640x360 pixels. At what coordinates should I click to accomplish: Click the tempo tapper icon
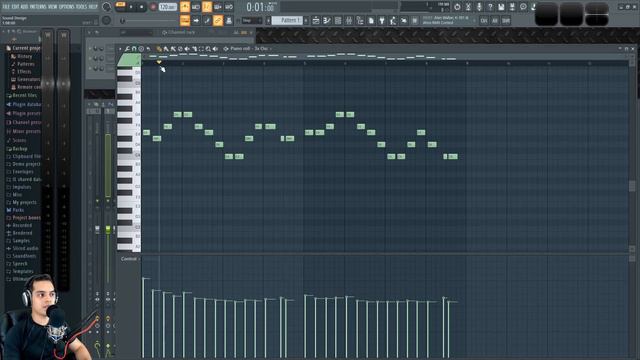click(393, 20)
